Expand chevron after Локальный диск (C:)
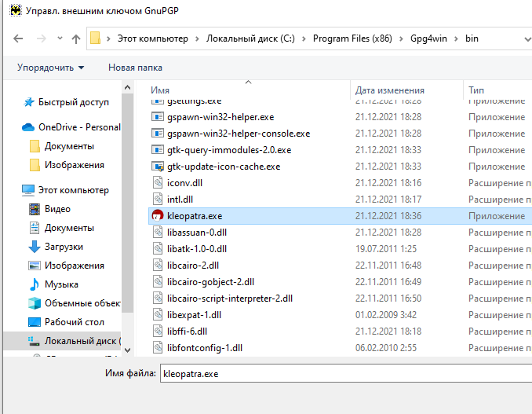The height and width of the screenshot is (414, 532). pyautogui.click(x=304, y=38)
